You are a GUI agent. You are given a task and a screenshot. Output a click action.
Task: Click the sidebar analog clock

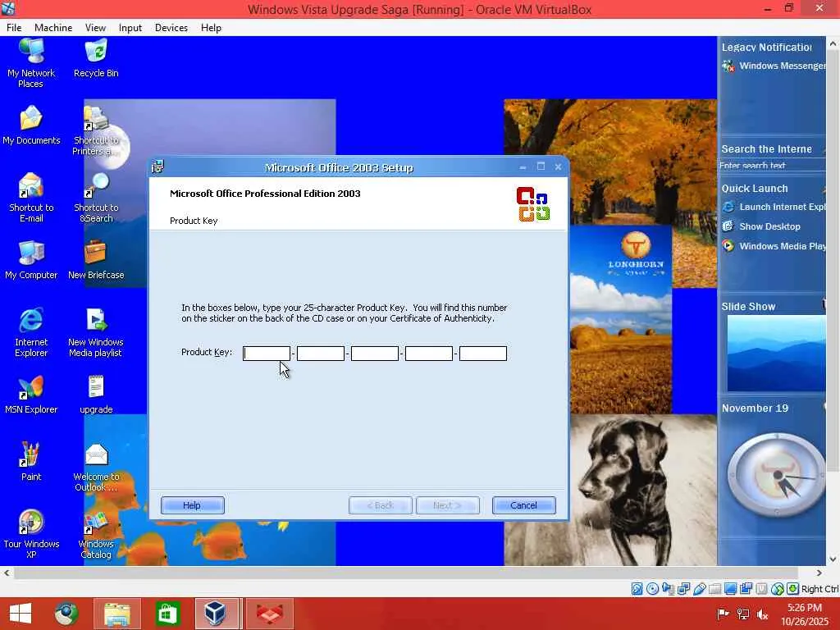pyautogui.click(x=776, y=475)
